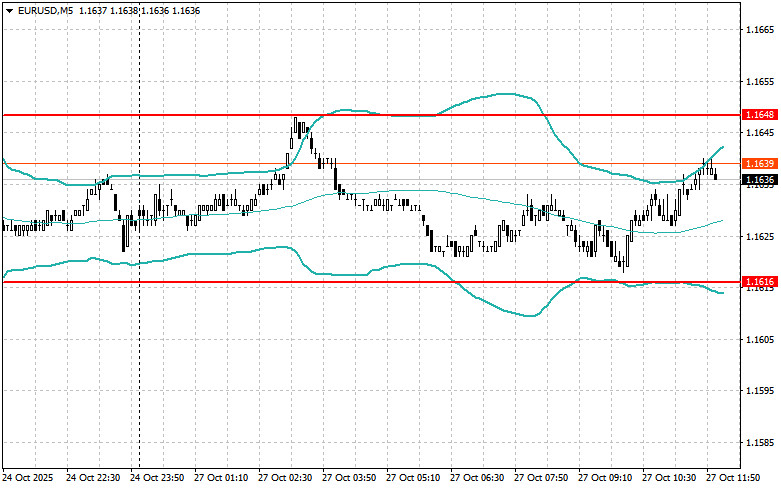Click the 1.1645 price scale label
Image resolution: width=781 pixels, height=489 pixels.
point(760,132)
